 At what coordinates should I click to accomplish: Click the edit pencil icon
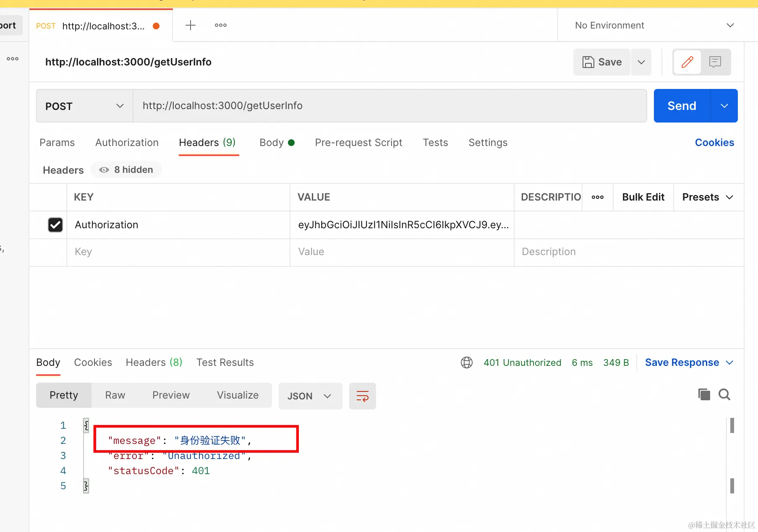[x=687, y=62]
